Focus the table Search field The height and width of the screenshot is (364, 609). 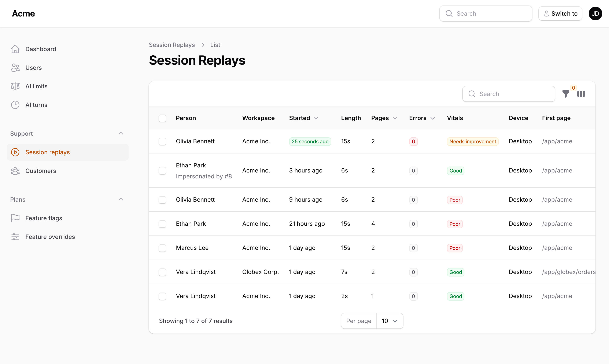508,94
